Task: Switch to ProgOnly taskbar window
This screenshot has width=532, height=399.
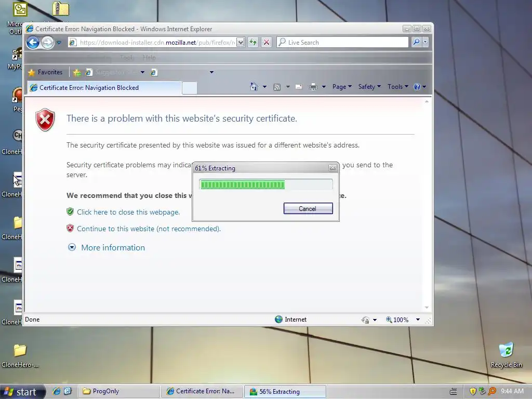Action: pos(119,392)
